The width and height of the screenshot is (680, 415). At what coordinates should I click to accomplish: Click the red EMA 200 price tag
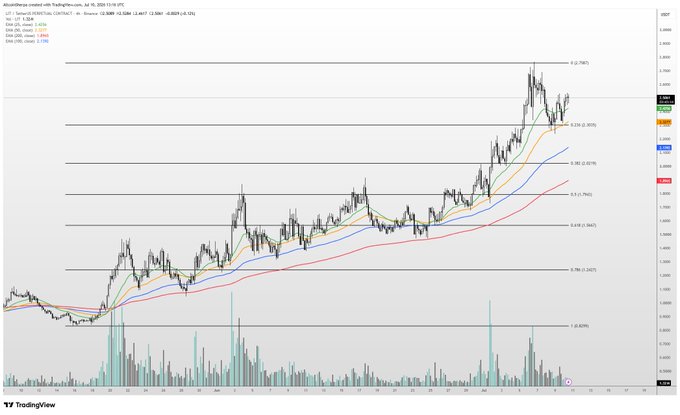(x=665, y=180)
